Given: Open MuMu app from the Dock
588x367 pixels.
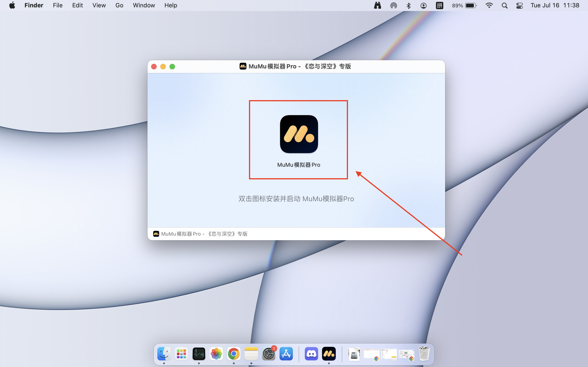Looking at the screenshot, I should [x=329, y=354].
